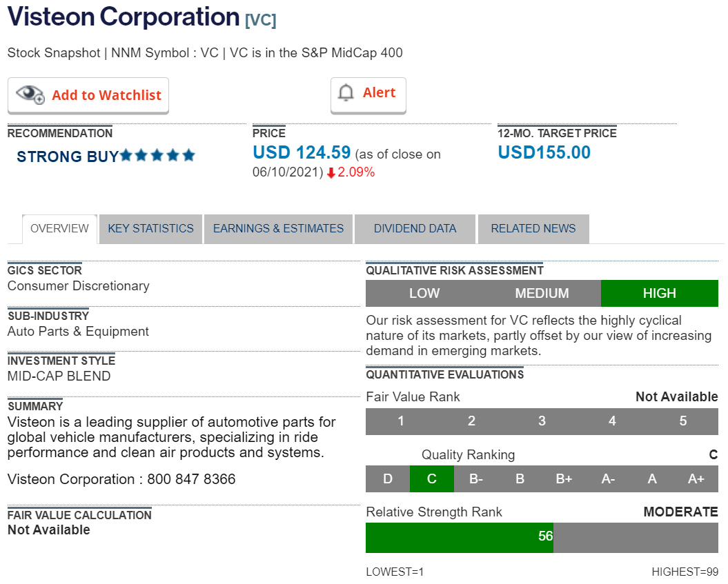The width and height of the screenshot is (728, 584).
Task: Select the HIGH risk assessment segment
Action: 659,294
